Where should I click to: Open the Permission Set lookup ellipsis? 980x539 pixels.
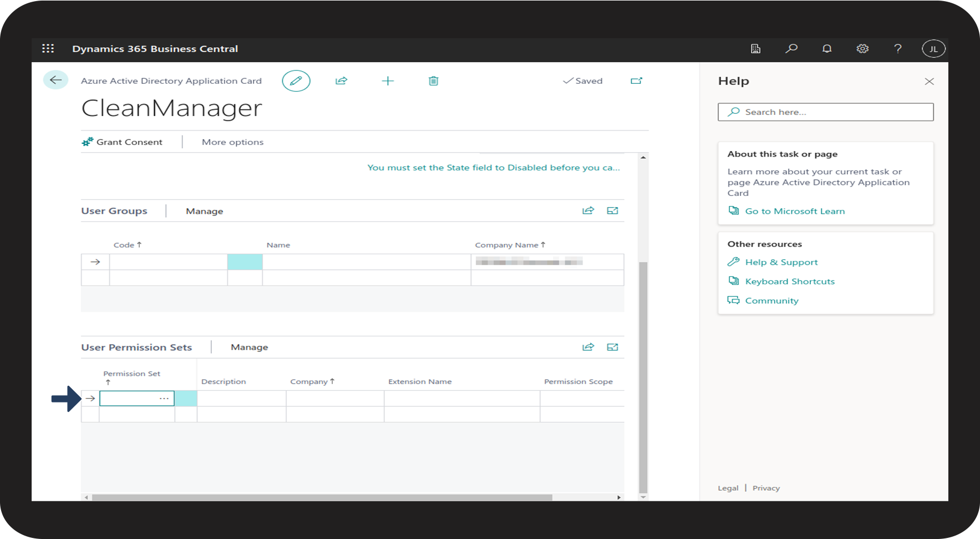(164, 399)
